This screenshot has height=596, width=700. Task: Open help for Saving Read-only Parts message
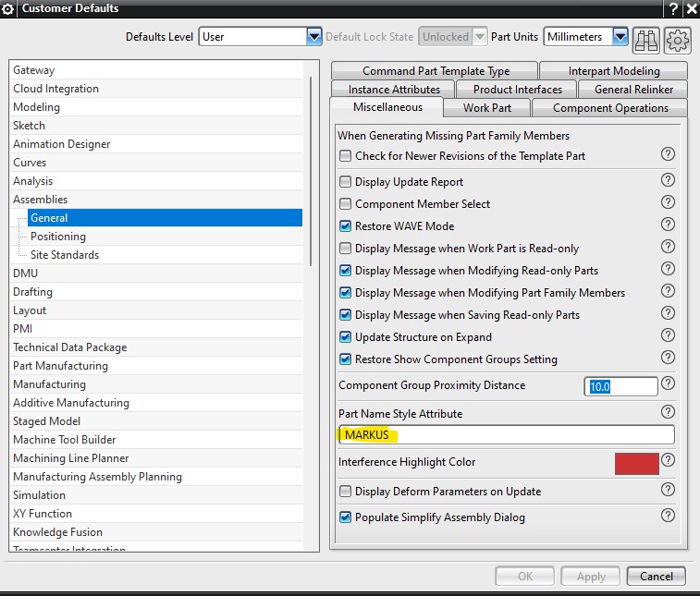pos(668,313)
